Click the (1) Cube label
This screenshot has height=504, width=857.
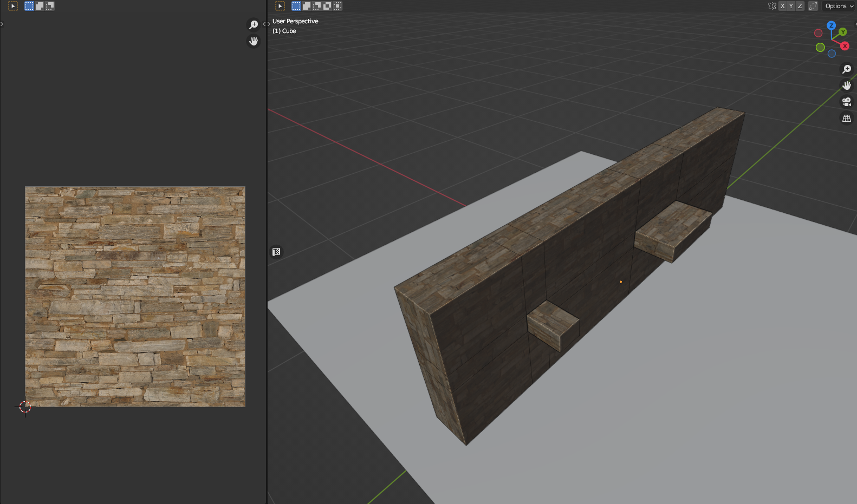[284, 31]
